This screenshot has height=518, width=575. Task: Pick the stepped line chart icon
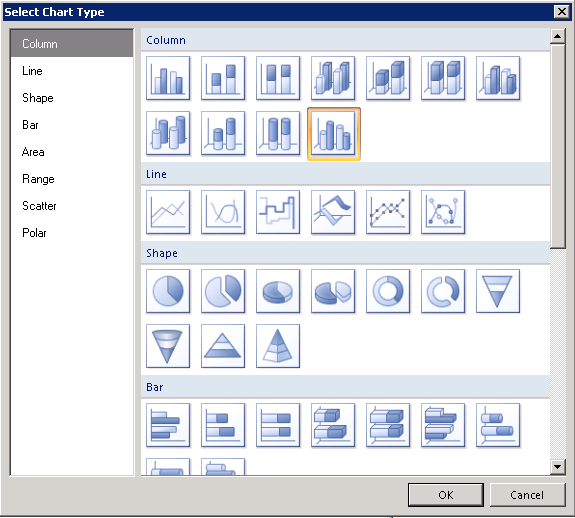tap(278, 212)
